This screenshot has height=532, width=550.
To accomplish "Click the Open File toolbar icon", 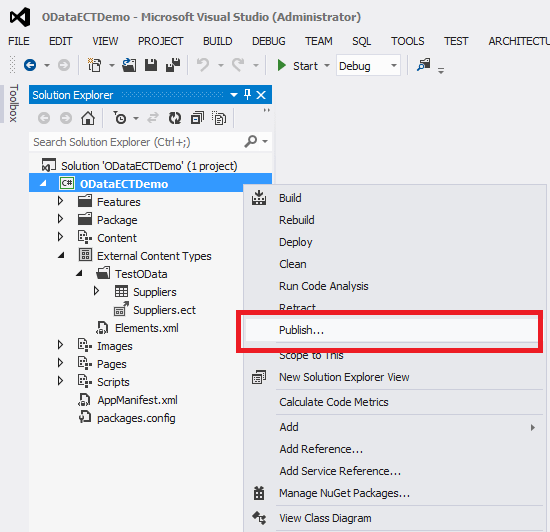I will 129,65.
